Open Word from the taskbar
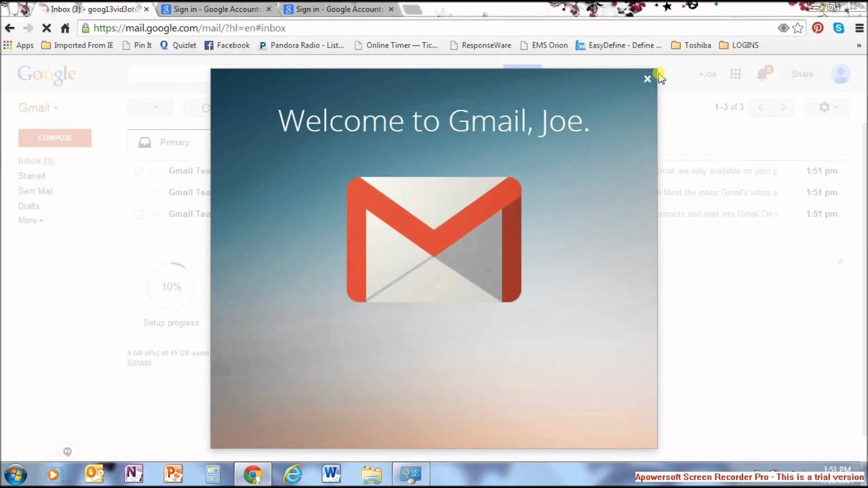 (332, 474)
